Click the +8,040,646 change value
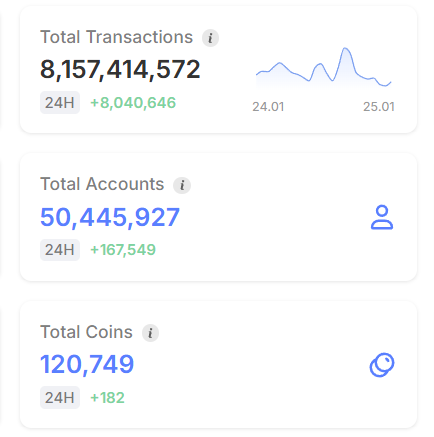Viewport: 434px width, 437px height. pyautogui.click(x=133, y=103)
